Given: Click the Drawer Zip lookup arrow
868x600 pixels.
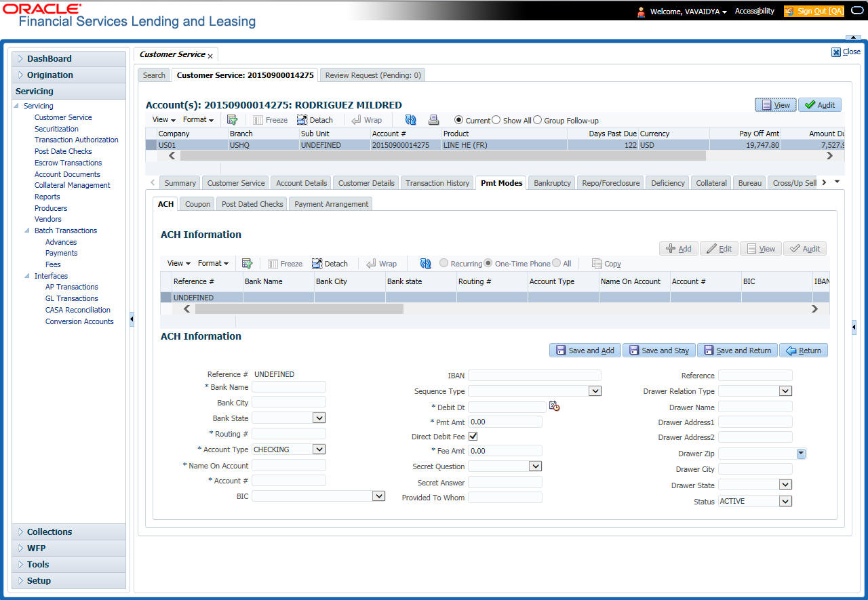Looking at the screenshot, I should coord(801,454).
